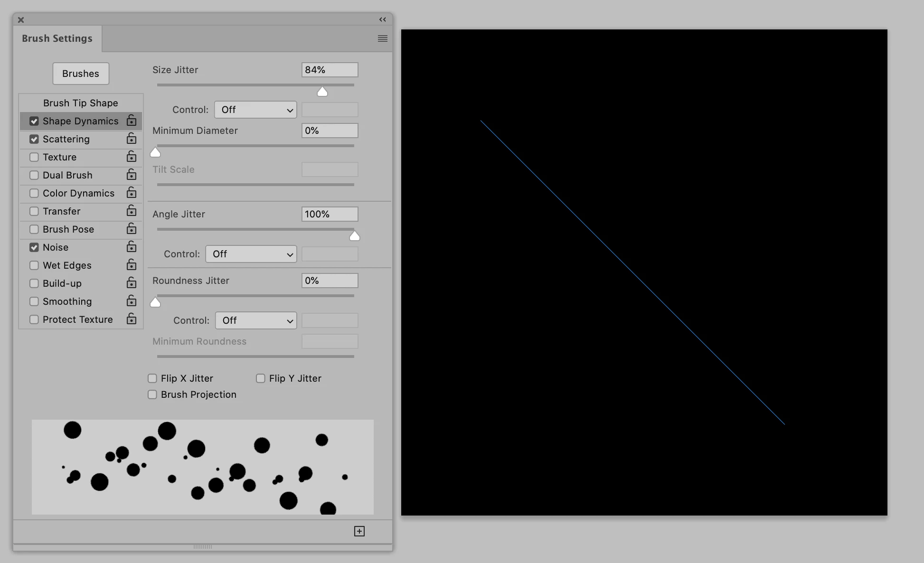The width and height of the screenshot is (924, 563).
Task: Open Angle Jitter Control dropdown
Action: click(251, 254)
